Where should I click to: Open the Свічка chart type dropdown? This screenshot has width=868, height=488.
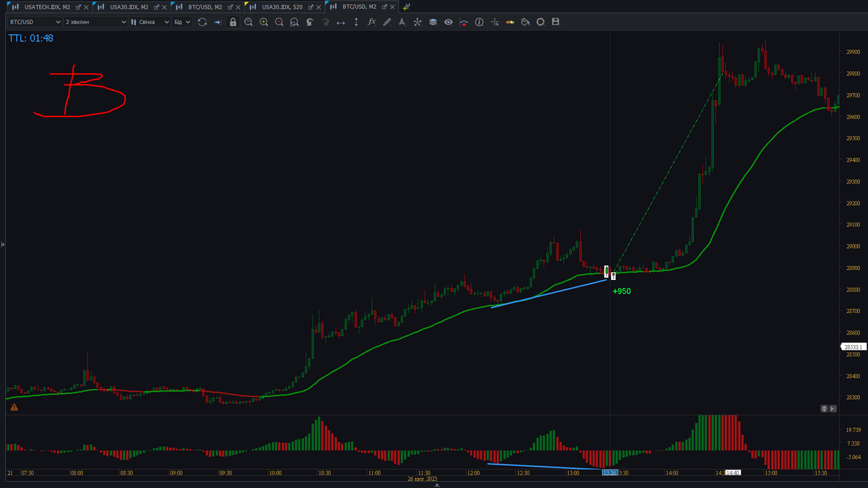(150, 22)
